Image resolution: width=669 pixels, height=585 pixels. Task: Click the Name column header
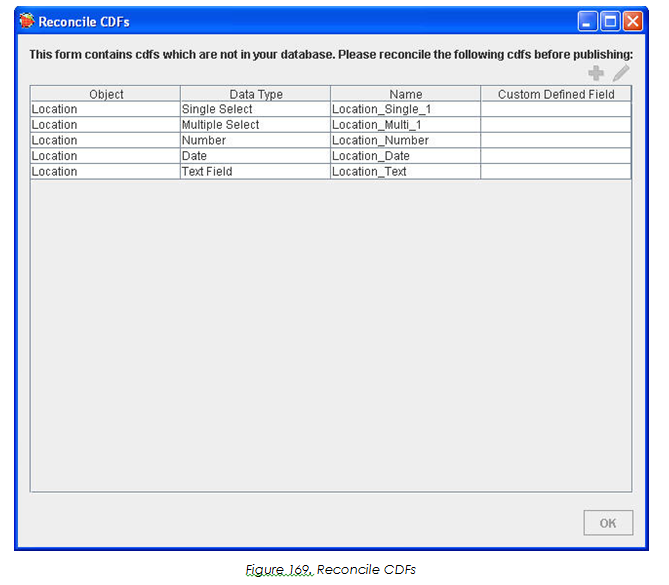tap(405, 94)
